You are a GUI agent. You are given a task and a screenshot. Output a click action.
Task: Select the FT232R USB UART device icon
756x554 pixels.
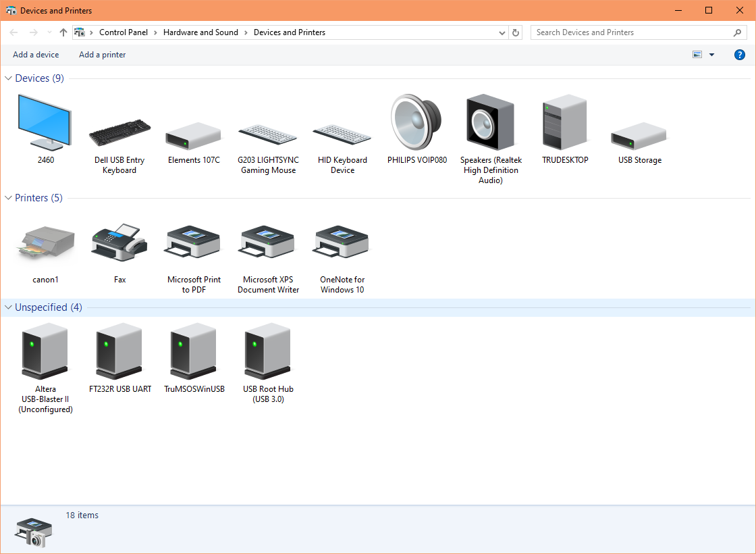pyautogui.click(x=119, y=351)
